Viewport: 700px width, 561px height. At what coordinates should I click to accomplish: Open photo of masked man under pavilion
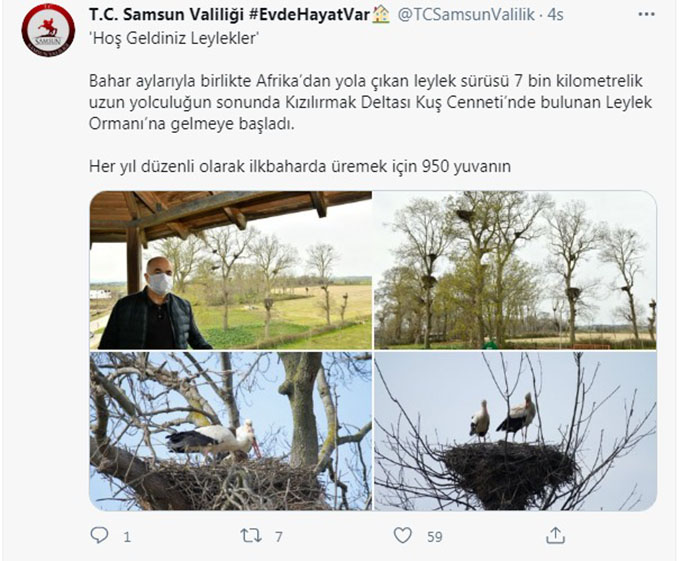[x=231, y=270]
